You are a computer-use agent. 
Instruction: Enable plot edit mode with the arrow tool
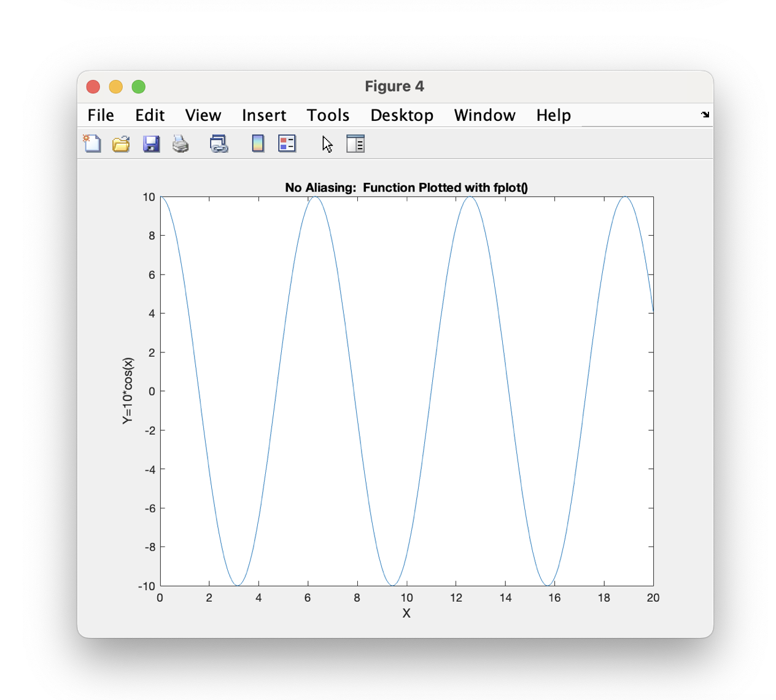click(x=327, y=144)
